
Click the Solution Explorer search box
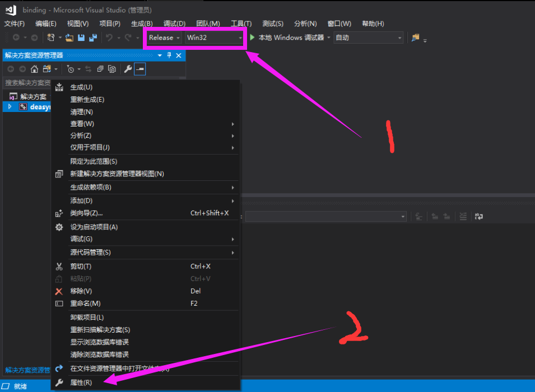click(x=28, y=82)
